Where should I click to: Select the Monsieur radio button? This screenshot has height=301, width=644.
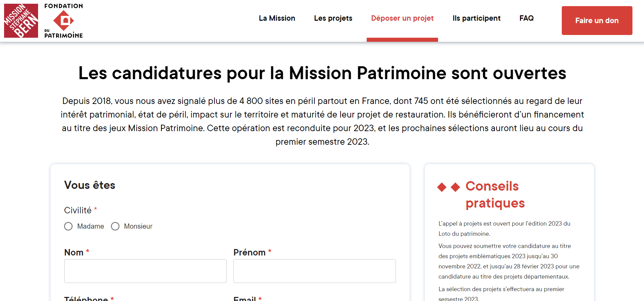pos(115,226)
